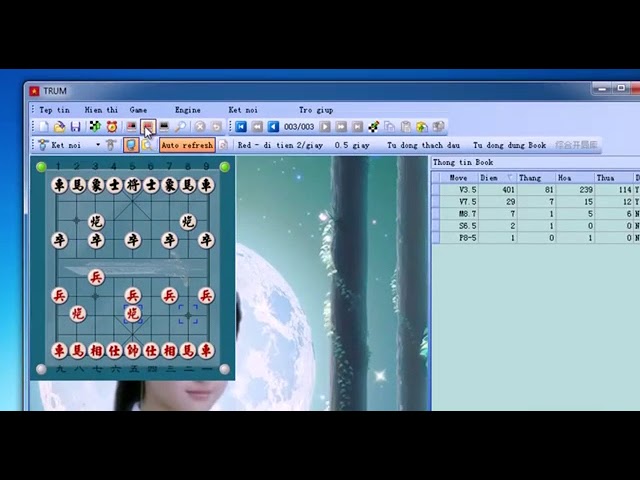Viewport: 640px width, 480px height.
Task: Sort by the Thua column header
Action: pos(614,178)
